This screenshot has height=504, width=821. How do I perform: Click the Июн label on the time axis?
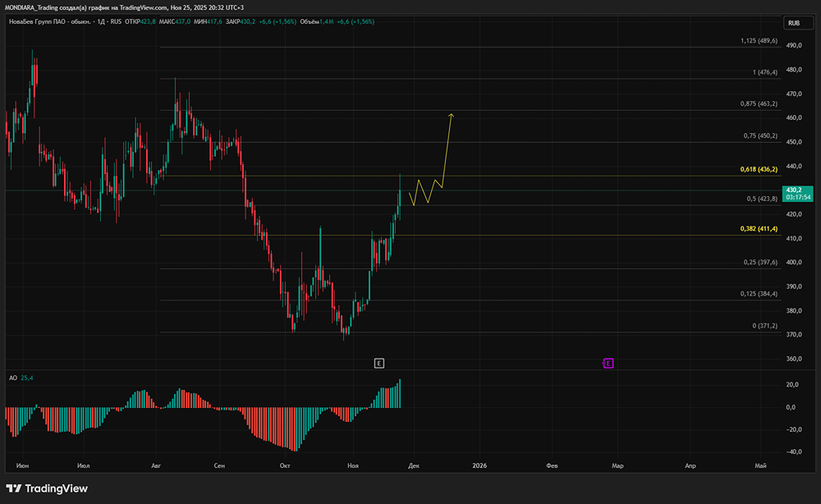(22, 465)
